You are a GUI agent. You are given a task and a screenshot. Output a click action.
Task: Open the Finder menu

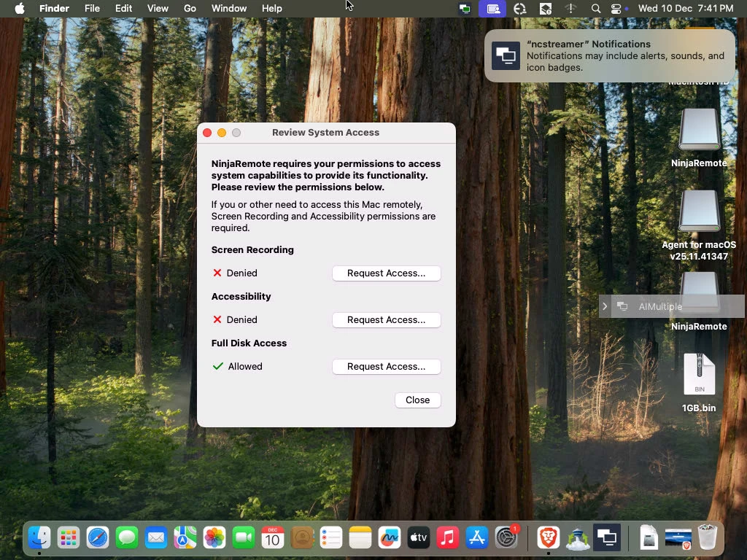pyautogui.click(x=54, y=9)
